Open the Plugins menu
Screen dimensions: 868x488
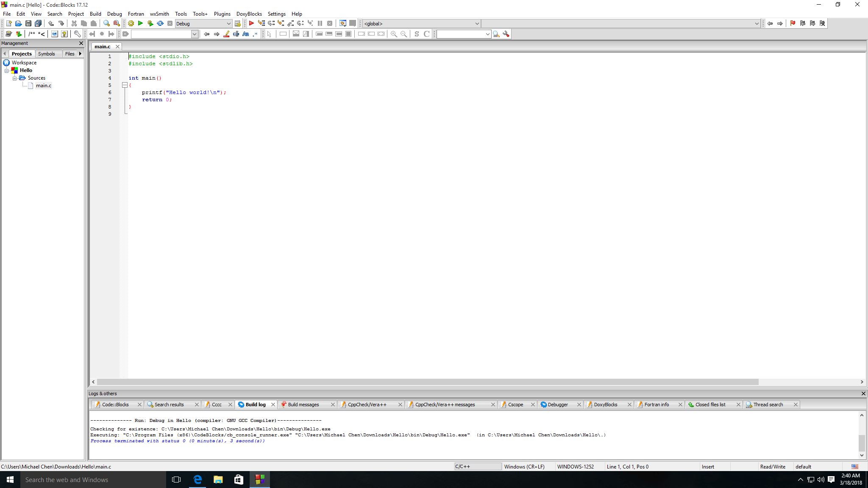point(222,14)
